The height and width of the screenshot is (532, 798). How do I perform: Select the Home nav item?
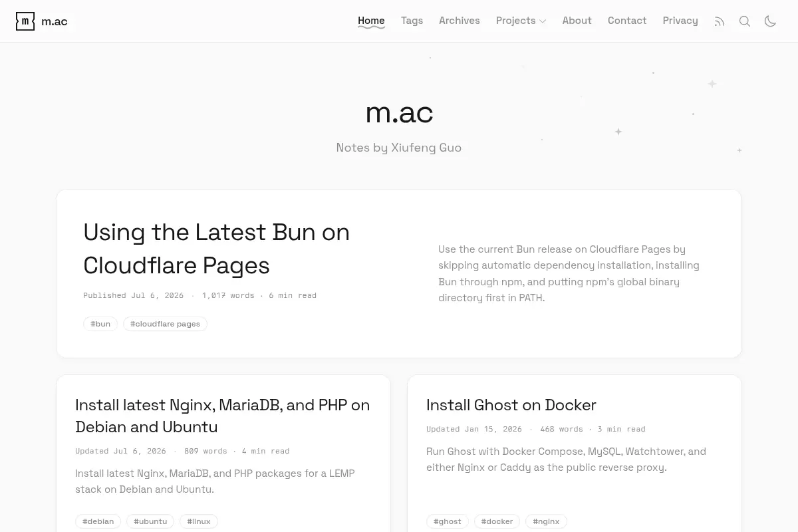click(x=371, y=21)
